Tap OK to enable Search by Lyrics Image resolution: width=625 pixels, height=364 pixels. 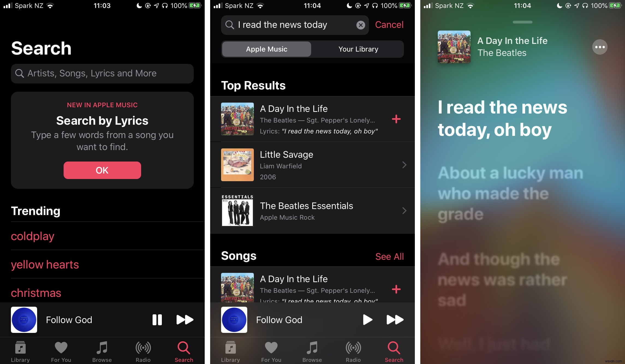102,170
